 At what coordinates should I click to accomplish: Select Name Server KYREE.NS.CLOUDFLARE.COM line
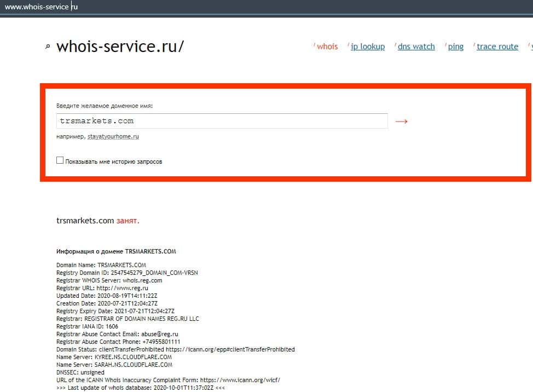114,357
